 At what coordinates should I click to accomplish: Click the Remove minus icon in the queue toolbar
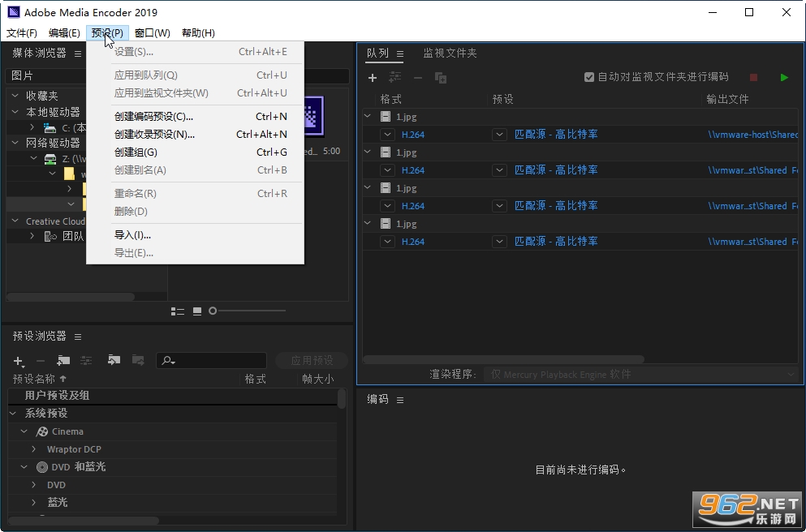[x=418, y=78]
